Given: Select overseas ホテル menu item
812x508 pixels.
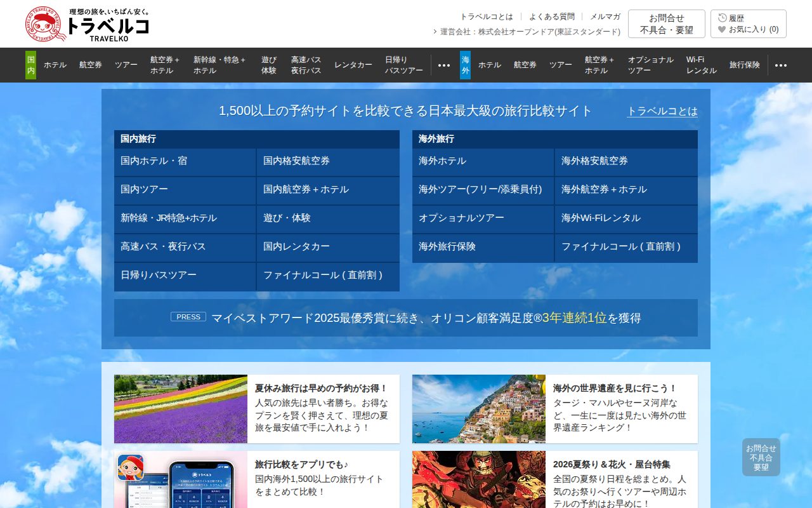Looking at the screenshot, I should (x=490, y=65).
